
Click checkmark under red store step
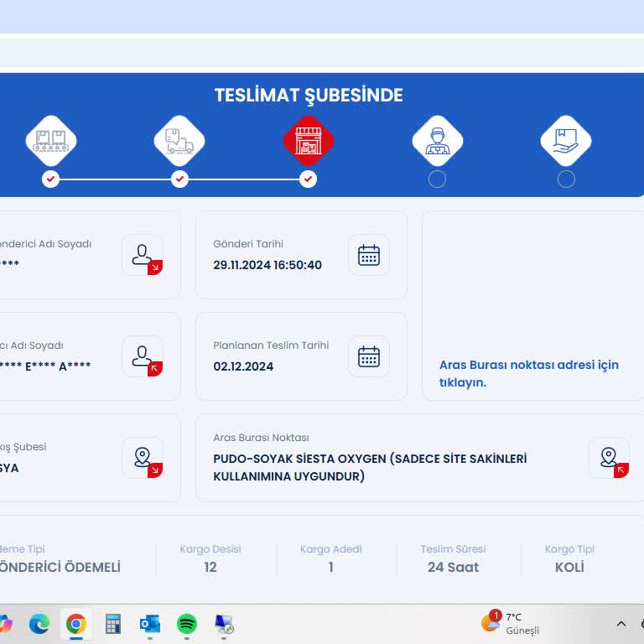(x=308, y=179)
